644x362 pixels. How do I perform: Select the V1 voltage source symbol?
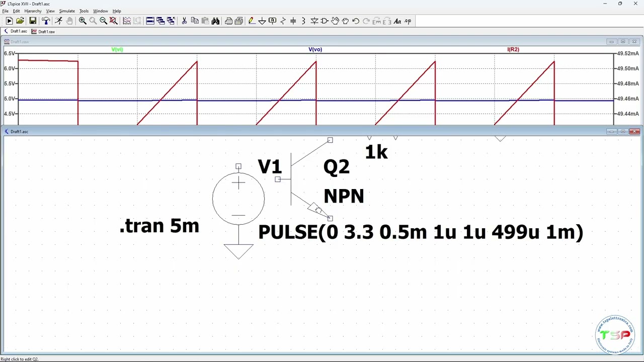(x=238, y=199)
